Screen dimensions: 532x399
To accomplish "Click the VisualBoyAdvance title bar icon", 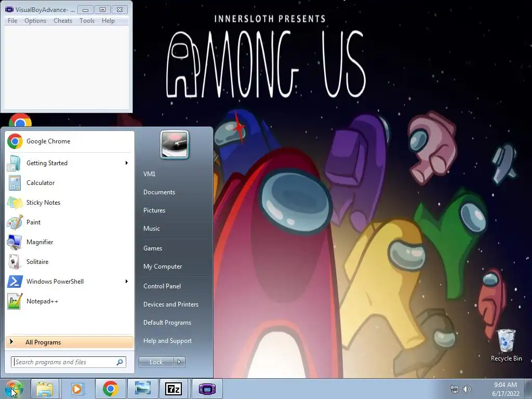I will (x=9, y=9).
